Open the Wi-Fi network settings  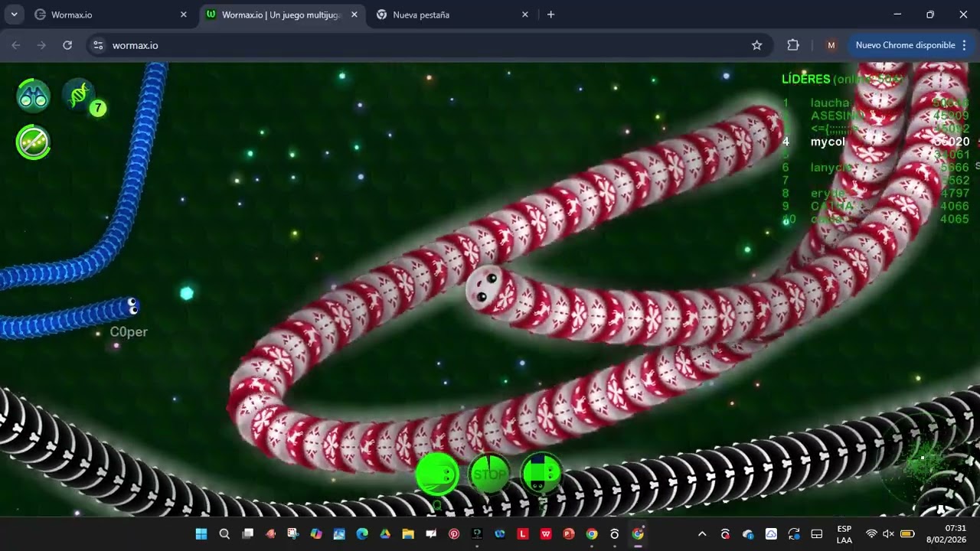pos(871,534)
